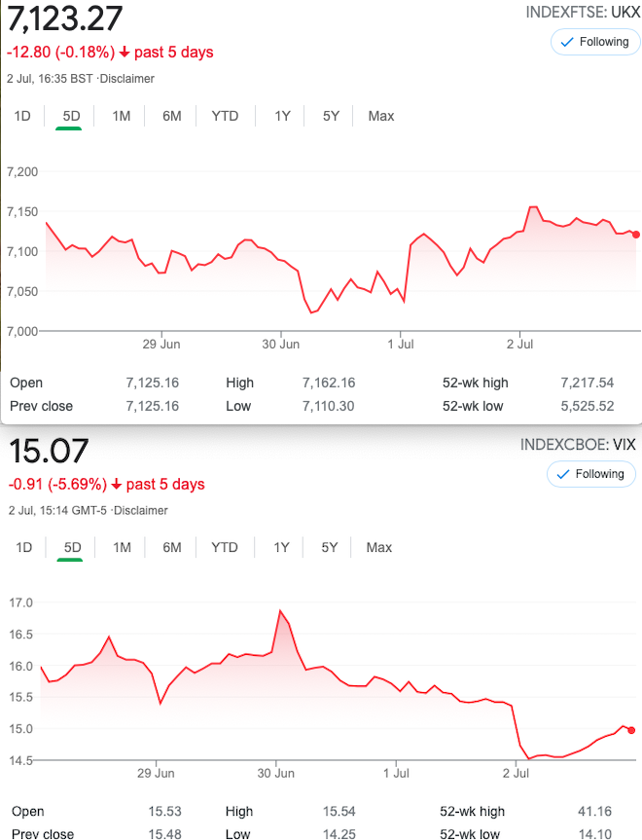Show the 5Y range on FTSE chart
The width and height of the screenshot is (642, 840).
coord(331,116)
